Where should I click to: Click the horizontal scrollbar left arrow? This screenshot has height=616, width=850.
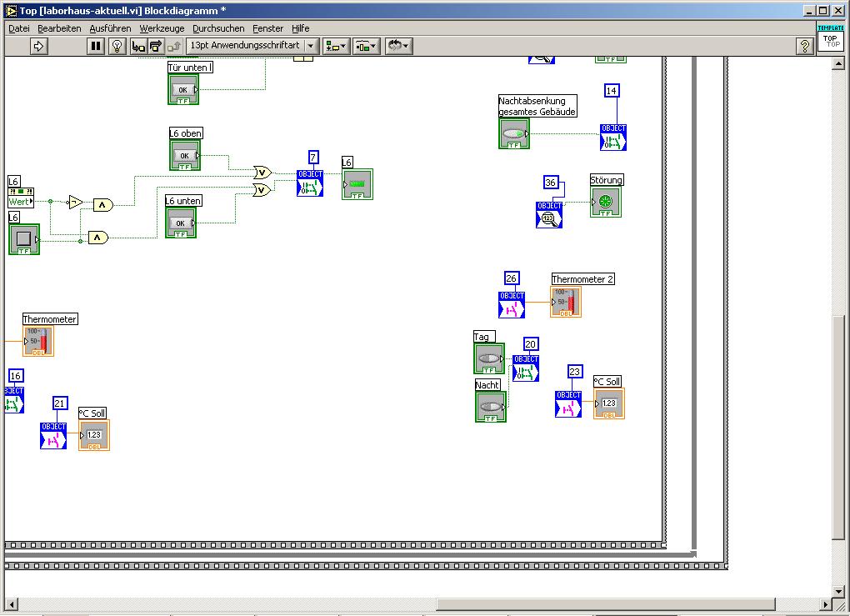click(12, 604)
